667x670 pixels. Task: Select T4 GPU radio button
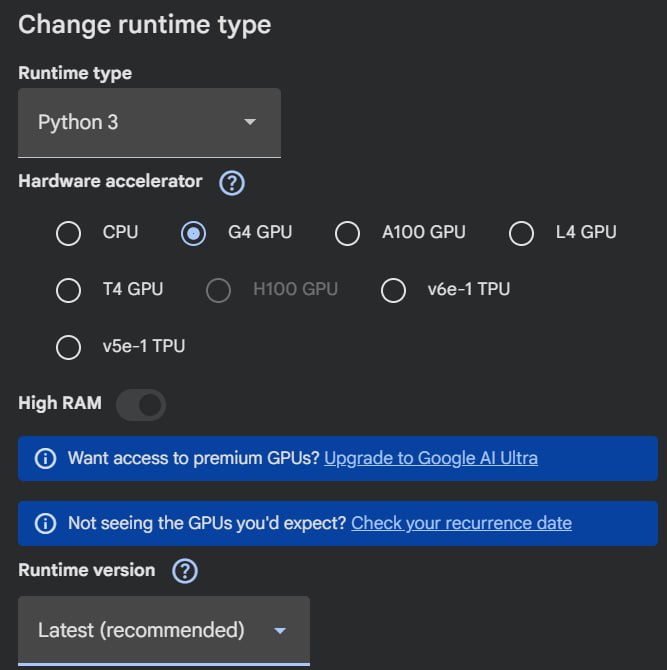click(68, 290)
